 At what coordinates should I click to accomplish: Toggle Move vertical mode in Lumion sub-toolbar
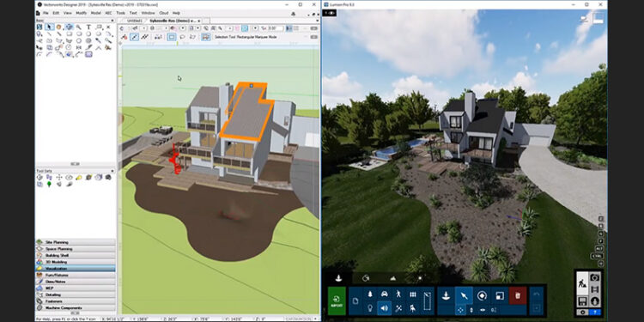pos(471,310)
